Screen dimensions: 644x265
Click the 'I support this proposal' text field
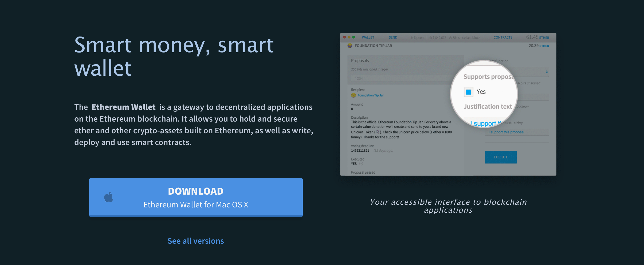coord(517,132)
